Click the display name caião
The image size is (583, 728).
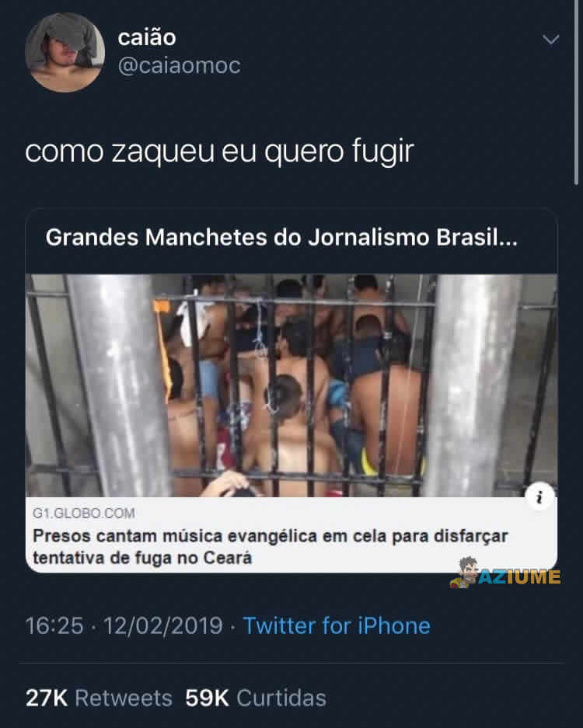pos(146,37)
